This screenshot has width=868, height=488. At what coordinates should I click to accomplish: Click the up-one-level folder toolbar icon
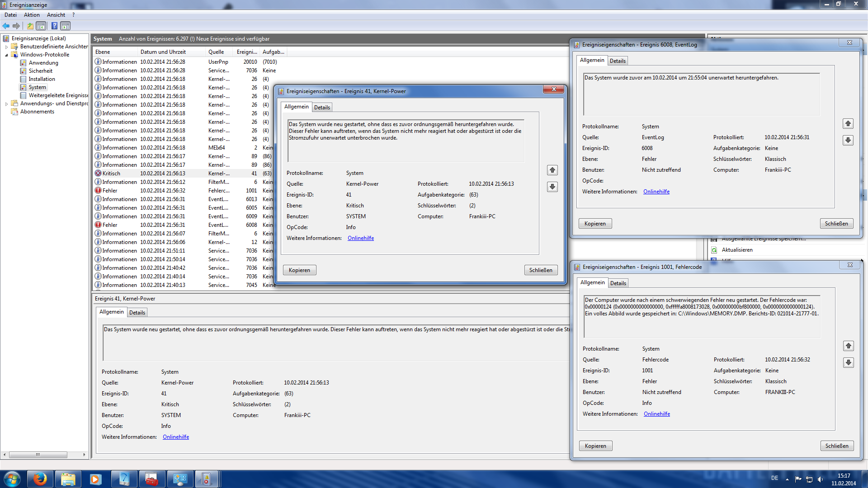tap(30, 26)
